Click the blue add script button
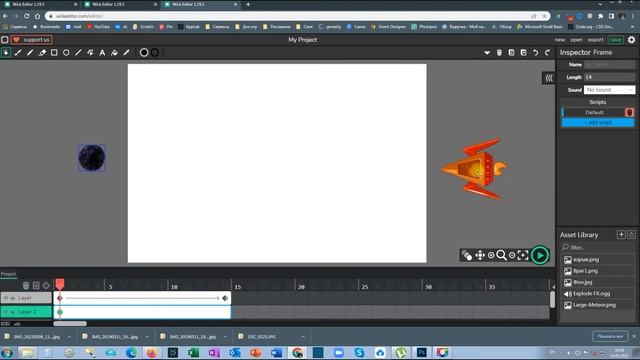 point(598,122)
